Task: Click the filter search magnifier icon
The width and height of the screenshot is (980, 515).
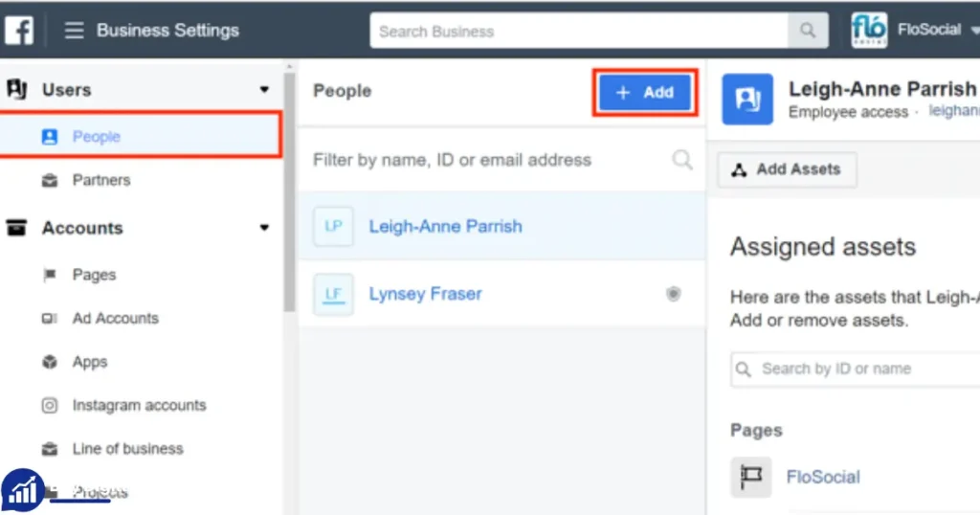Action: click(x=682, y=160)
